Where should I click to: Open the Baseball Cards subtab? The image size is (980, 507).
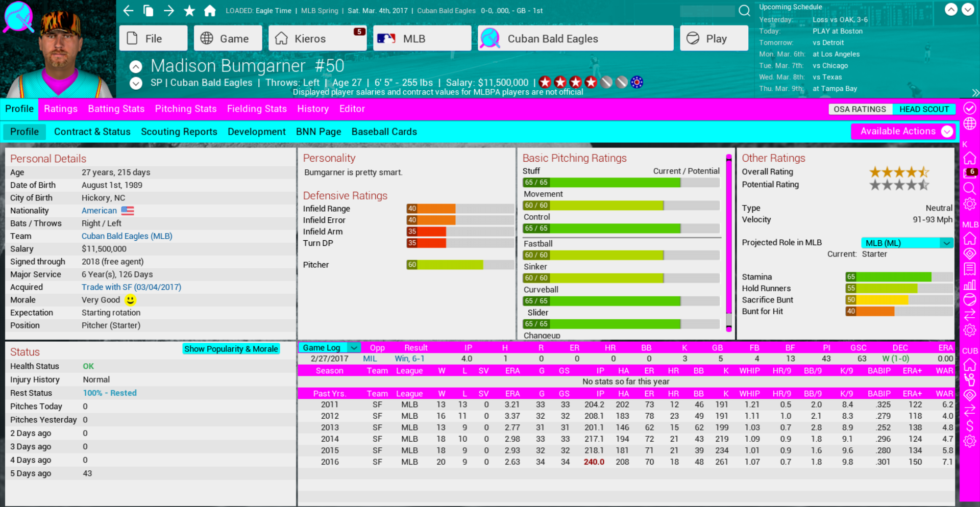pyautogui.click(x=384, y=132)
